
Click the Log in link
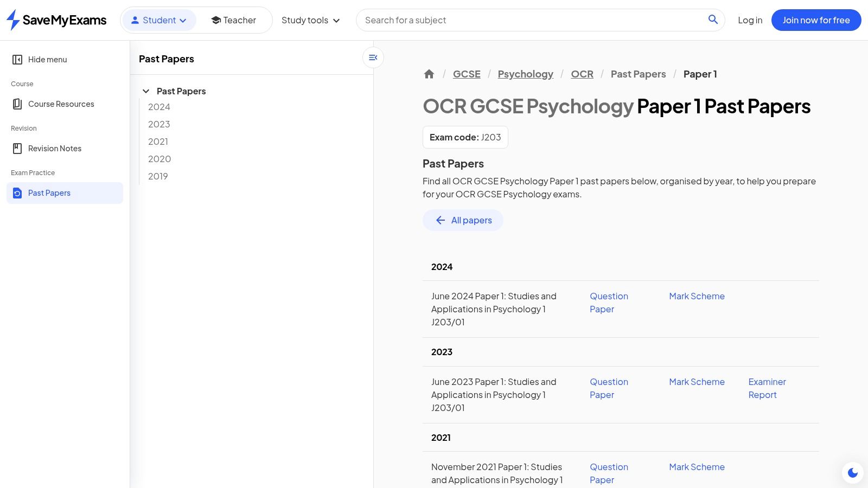pos(750,20)
